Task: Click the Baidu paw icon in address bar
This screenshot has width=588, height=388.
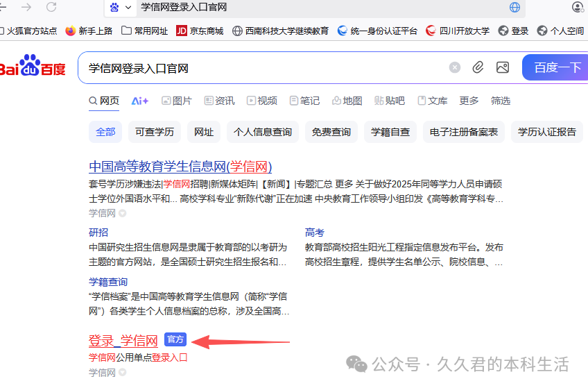Action: click(x=114, y=7)
